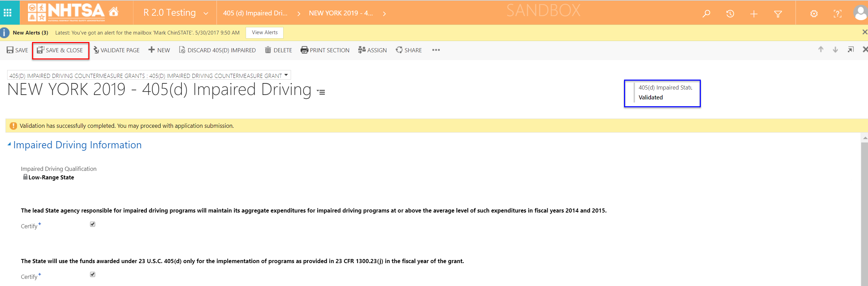Click Save & Close

point(60,50)
